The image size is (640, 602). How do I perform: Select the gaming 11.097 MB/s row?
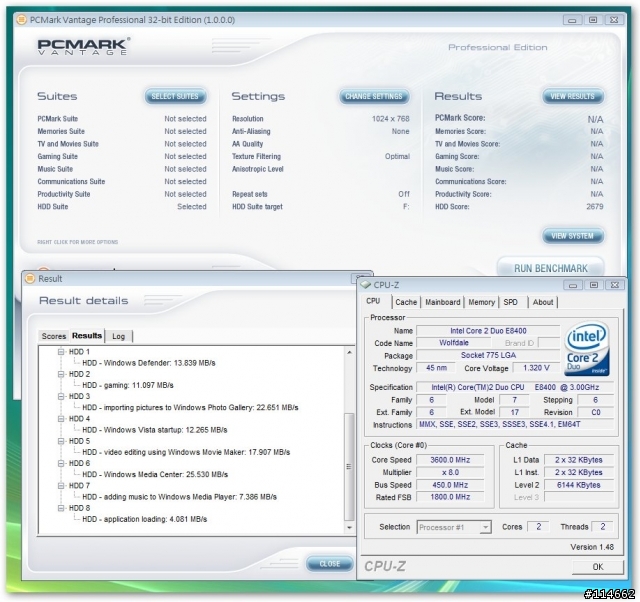(128, 385)
